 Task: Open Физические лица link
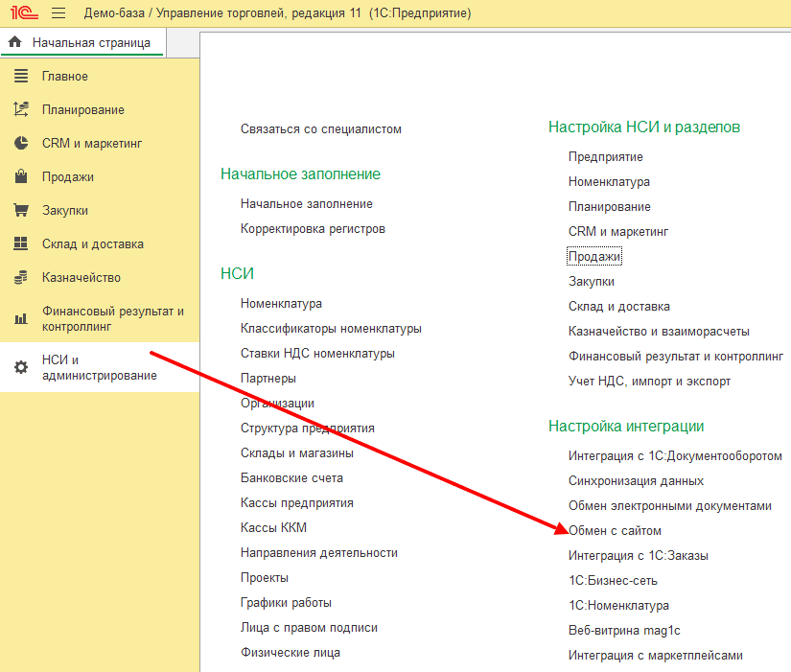pos(291,652)
